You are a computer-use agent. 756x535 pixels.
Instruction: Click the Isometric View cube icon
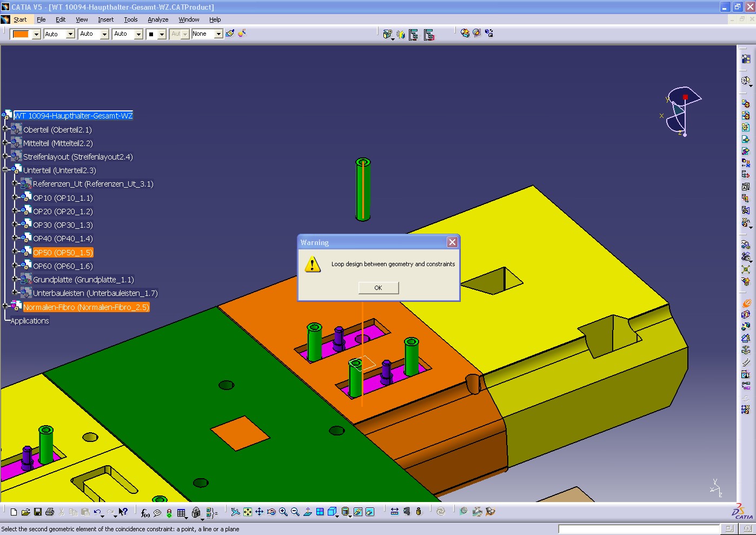point(332,512)
